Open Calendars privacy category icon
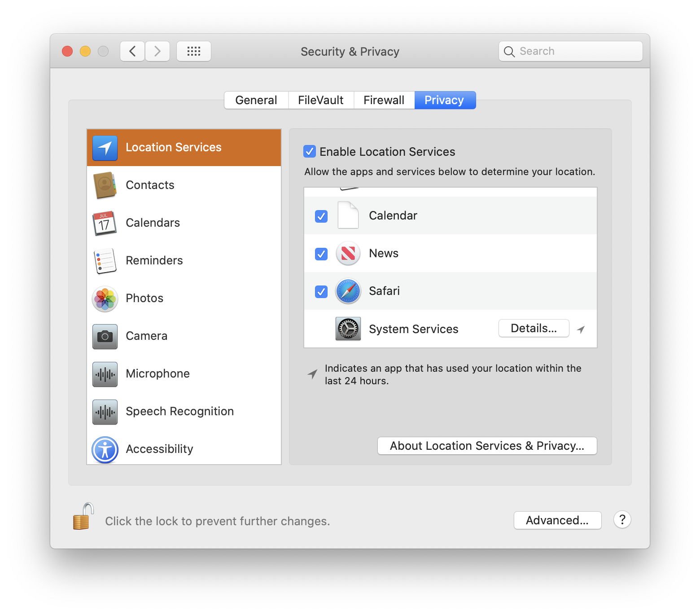The image size is (700, 615). 105,223
